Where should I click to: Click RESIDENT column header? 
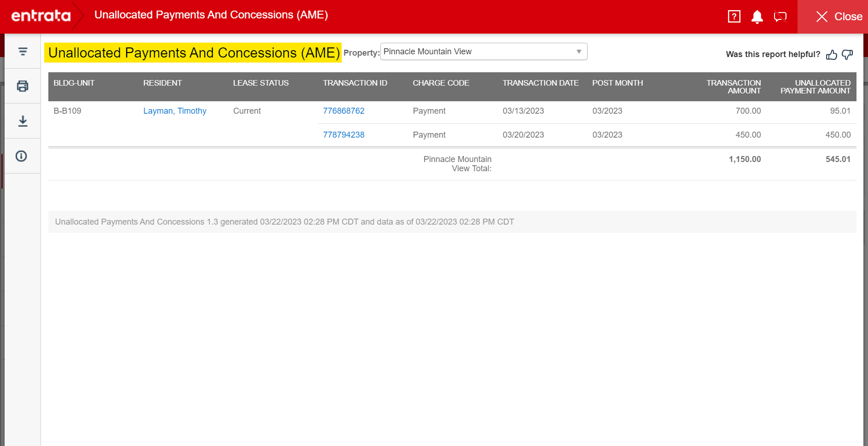(163, 83)
